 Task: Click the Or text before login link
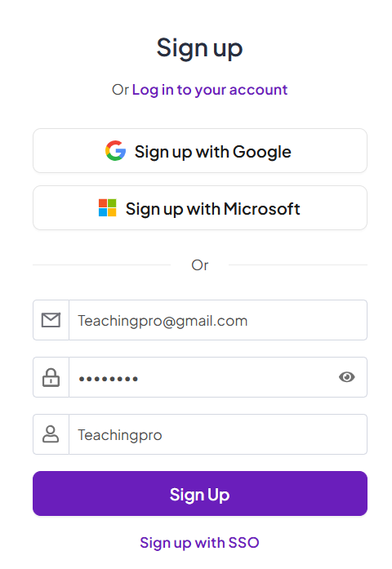pos(120,90)
